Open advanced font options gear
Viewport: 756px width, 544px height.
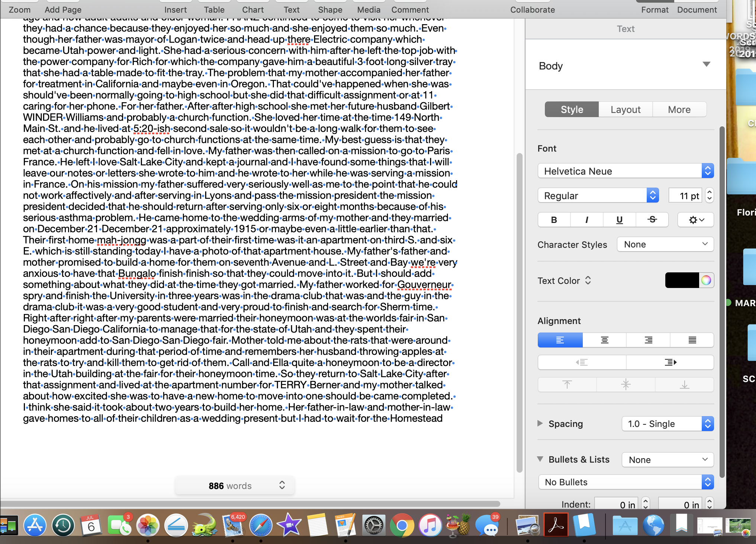(695, 220)
